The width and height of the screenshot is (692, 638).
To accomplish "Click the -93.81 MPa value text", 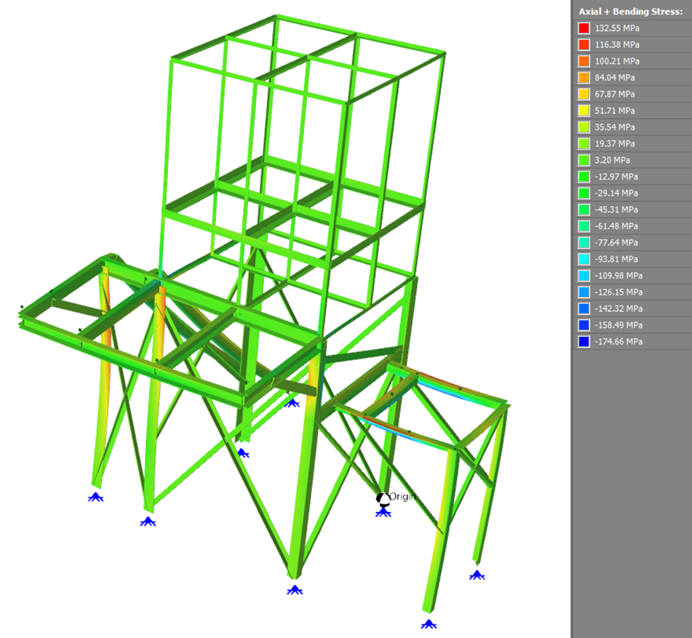I will coord(616,259).
